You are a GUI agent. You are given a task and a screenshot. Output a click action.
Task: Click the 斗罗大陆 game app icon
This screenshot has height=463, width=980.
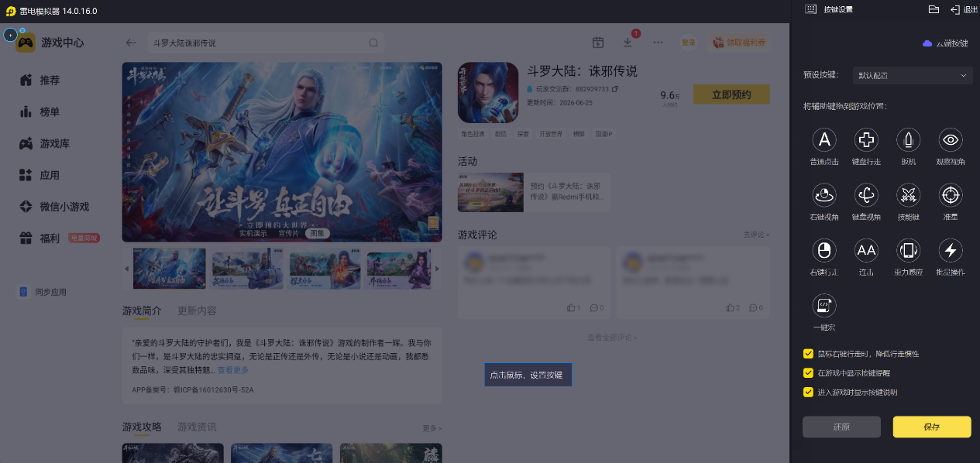tap(488, 93)
